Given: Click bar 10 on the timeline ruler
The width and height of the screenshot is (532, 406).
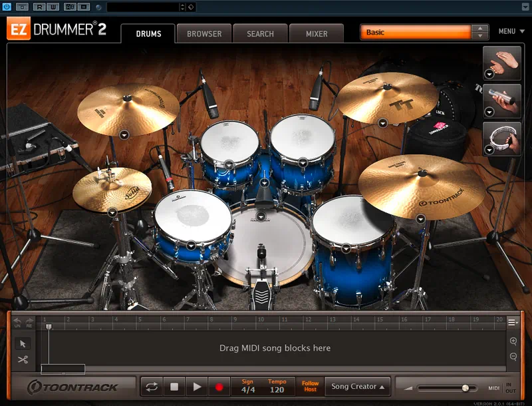Looking at the screenshot, I should click(261, 319).
